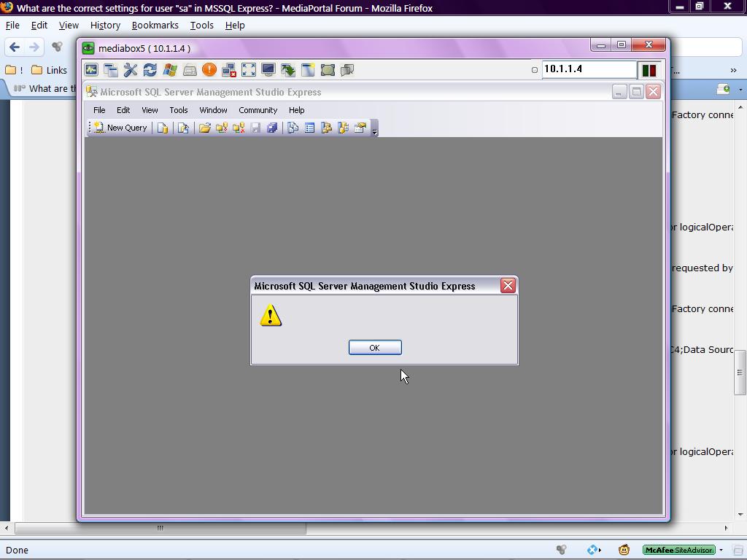Viewport: 747px width, 560px height.
Task: Select the 'What are th...' Firefox tab
Action: click(x=44, y=88)
